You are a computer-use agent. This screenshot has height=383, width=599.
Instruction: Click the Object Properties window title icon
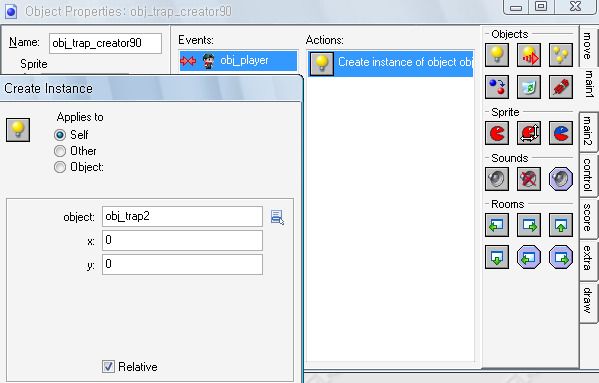tap(11, 11)
